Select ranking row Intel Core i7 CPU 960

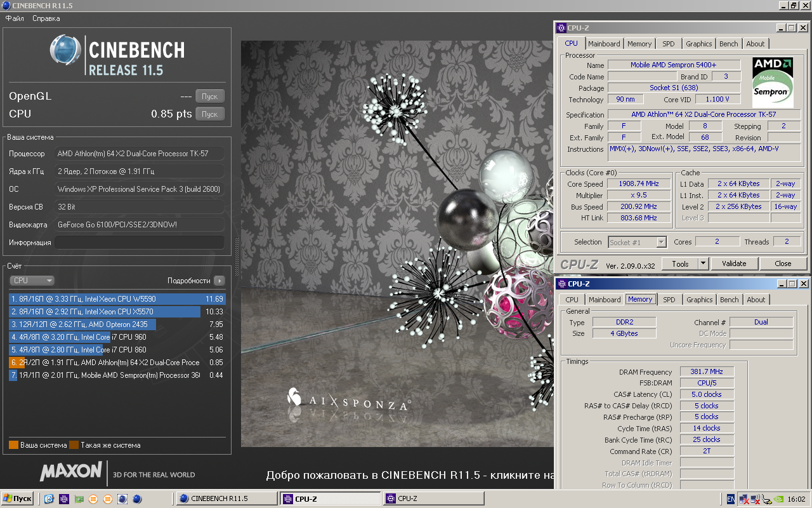[117, 337]
